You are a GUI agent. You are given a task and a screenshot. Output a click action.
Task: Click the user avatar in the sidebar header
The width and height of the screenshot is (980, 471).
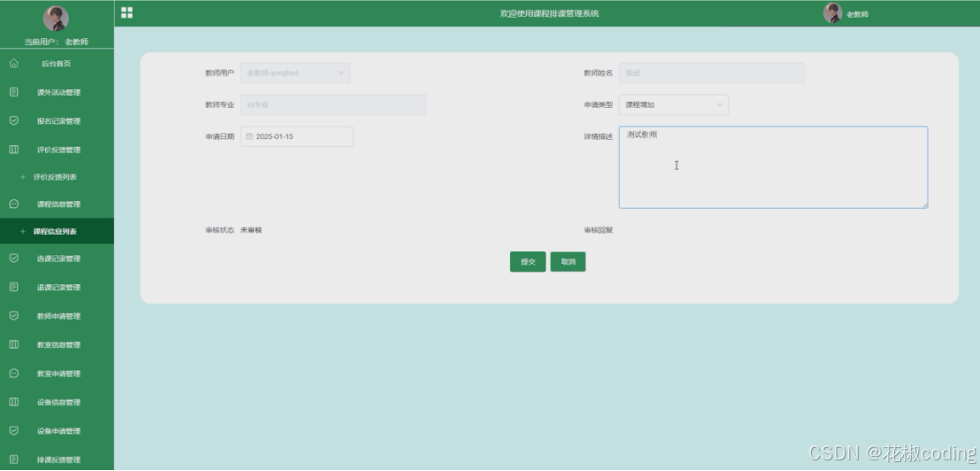click(x=56, y=19)
